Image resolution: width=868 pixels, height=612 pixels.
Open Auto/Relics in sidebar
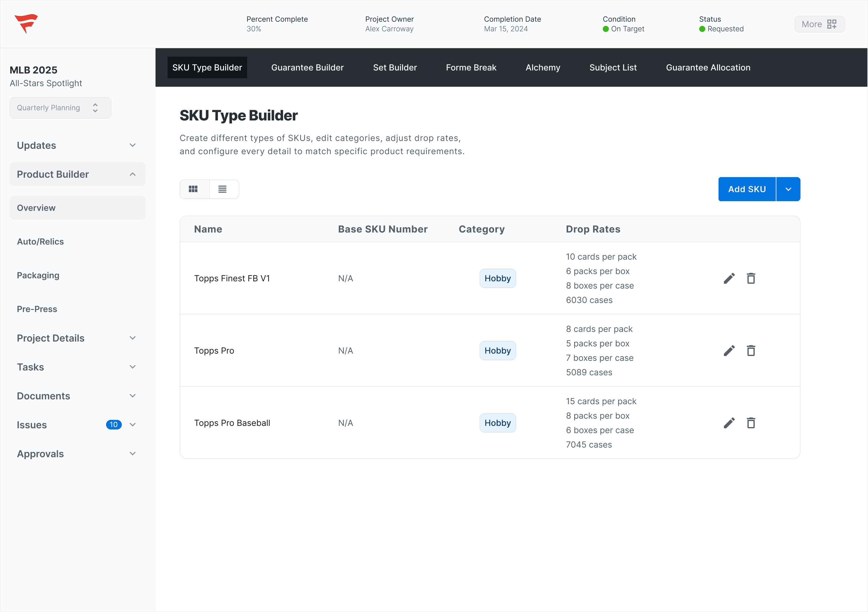coord(40,242)
